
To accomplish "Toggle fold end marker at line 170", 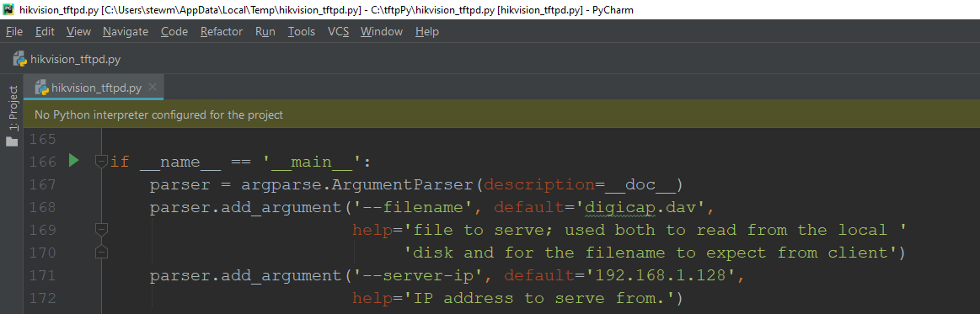I will click(x=101, y=253).
